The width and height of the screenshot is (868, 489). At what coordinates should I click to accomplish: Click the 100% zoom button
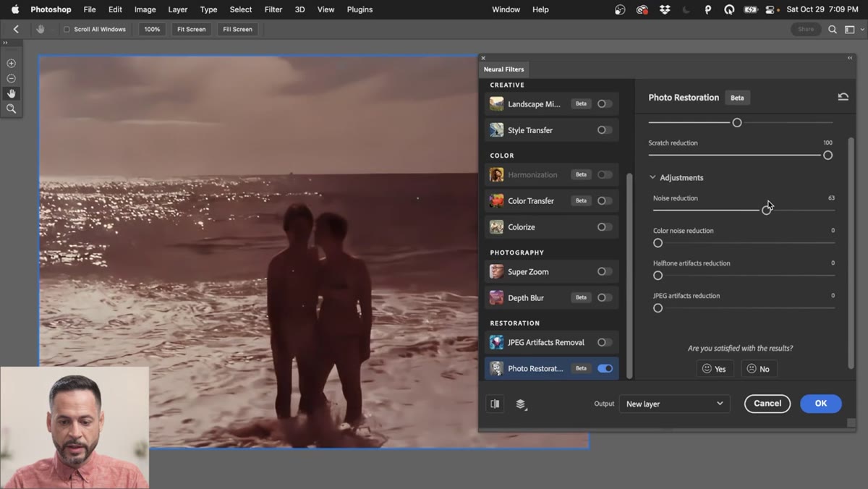[x=152, y=29]
